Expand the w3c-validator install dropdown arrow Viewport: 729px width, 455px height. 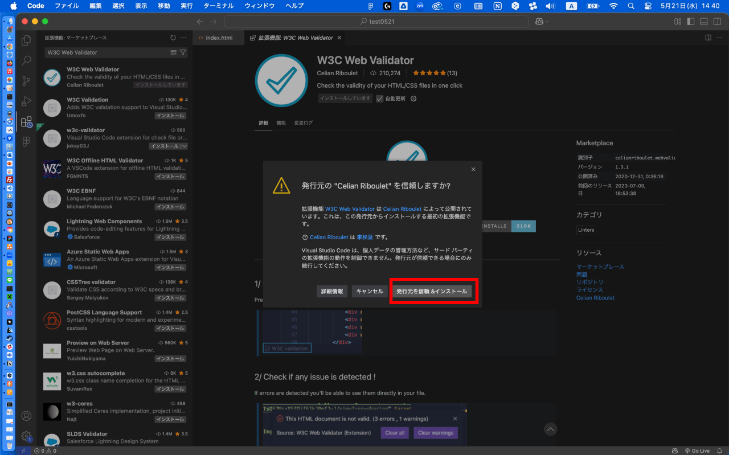(x=185, y=146)
